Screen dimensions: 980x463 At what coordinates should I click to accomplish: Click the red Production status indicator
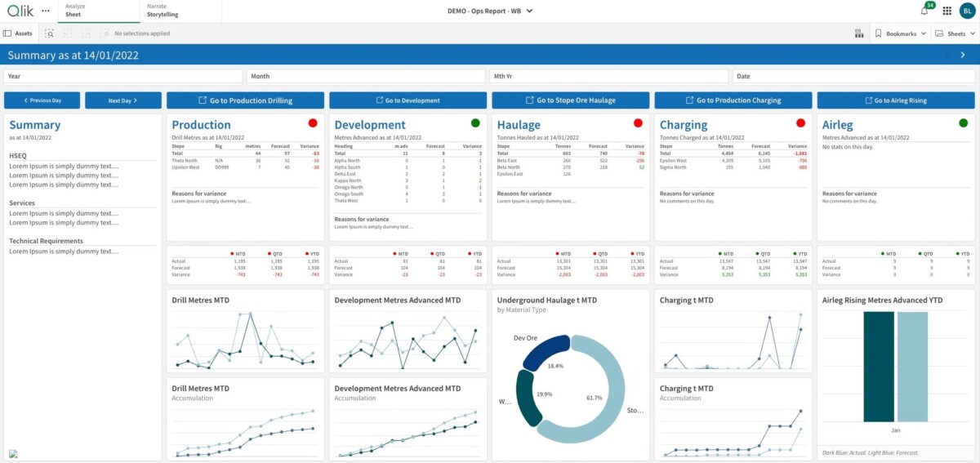pos(313,123)
